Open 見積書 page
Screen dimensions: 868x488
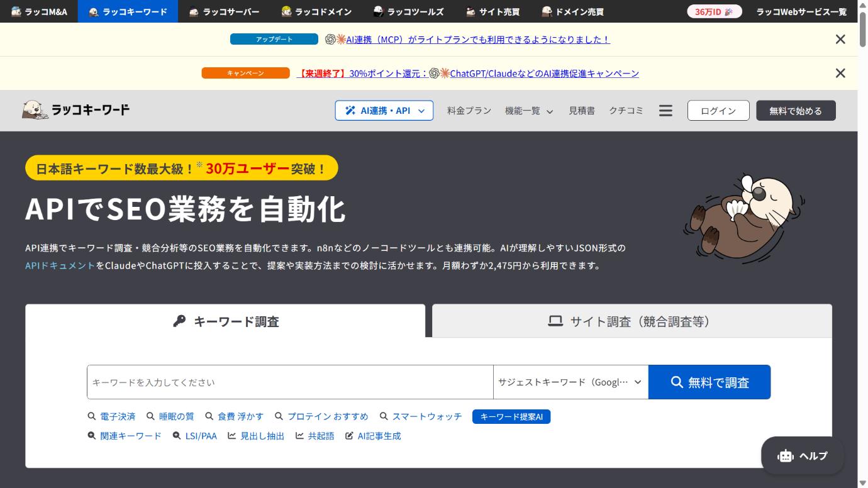click(x=582, y=111)
